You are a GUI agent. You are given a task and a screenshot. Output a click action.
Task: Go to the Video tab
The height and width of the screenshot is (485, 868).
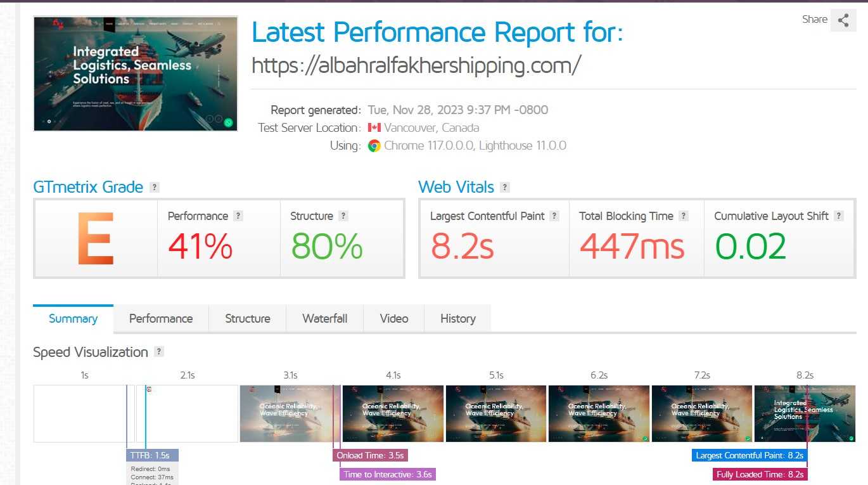(x=394, y=319)
